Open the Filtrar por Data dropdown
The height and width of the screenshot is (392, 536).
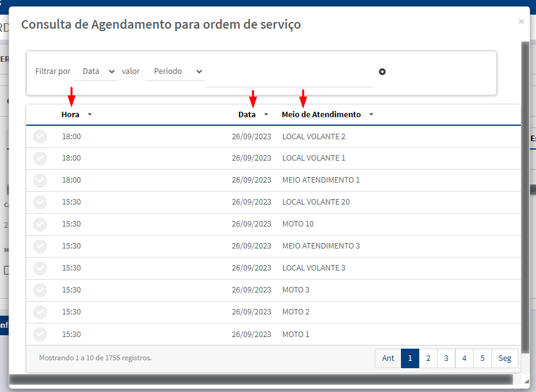[96, 71]
